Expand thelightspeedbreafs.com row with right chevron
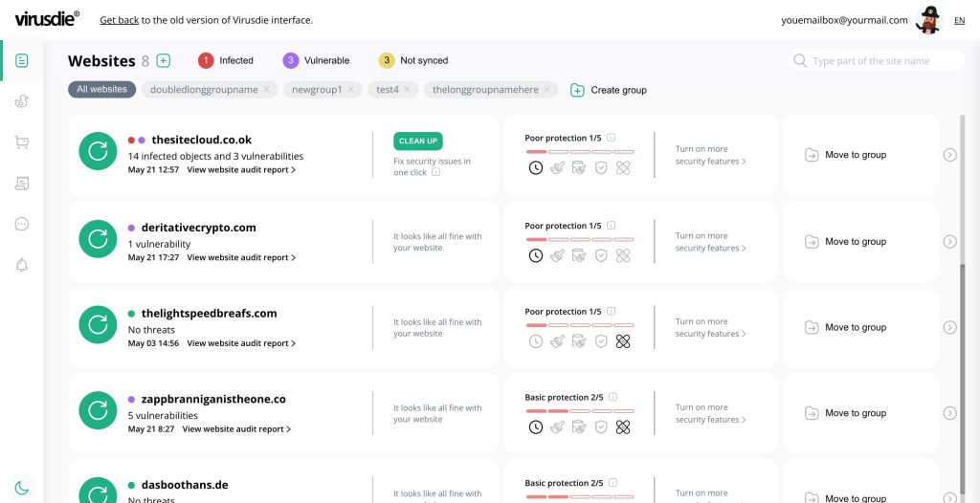 [x=950, y=327]
